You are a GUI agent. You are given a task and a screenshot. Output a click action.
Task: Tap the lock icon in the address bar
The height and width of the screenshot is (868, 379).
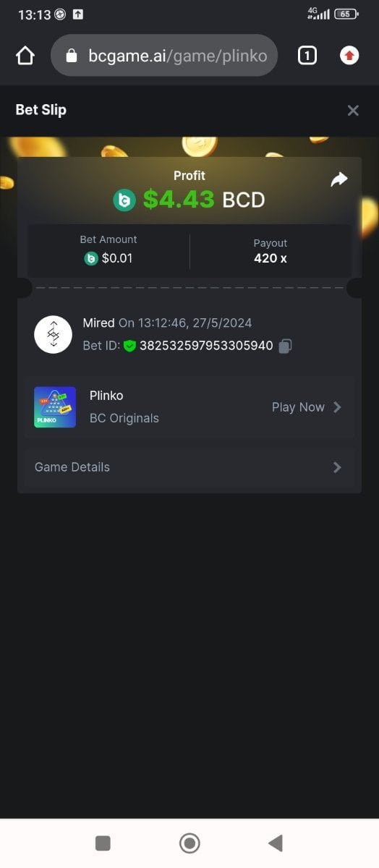pyautogui.click(x=71, y=56)
